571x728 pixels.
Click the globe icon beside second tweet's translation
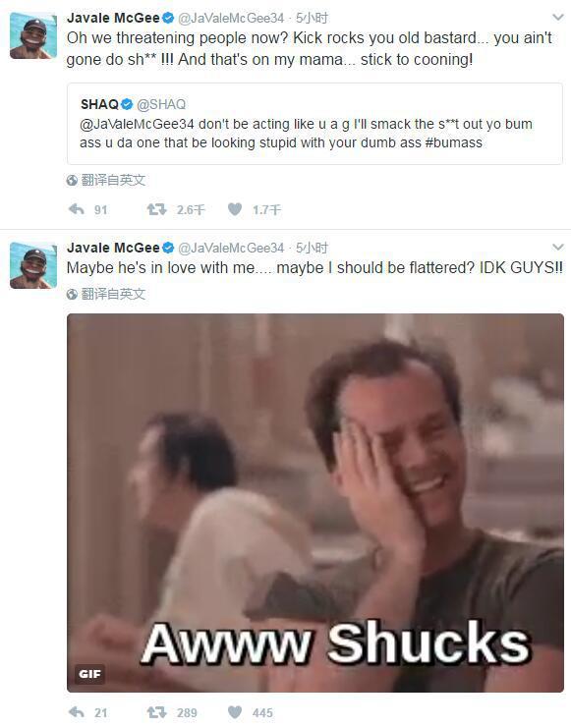coord(72,294)
